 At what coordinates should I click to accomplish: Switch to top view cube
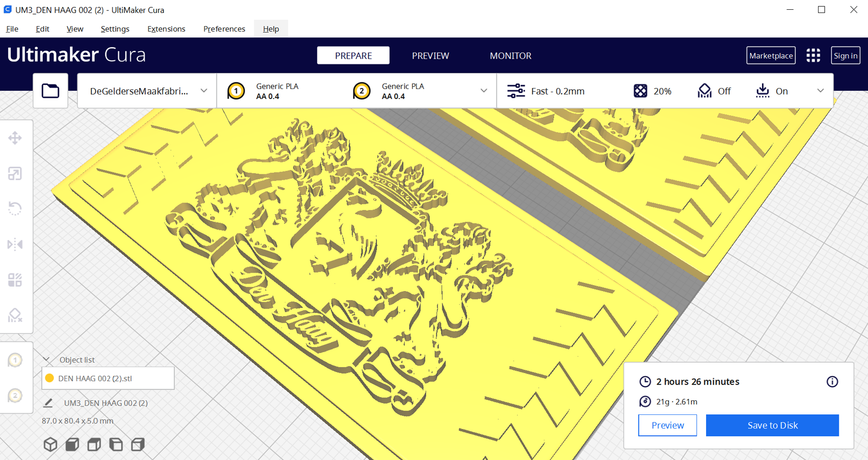[x=94, y=444]
